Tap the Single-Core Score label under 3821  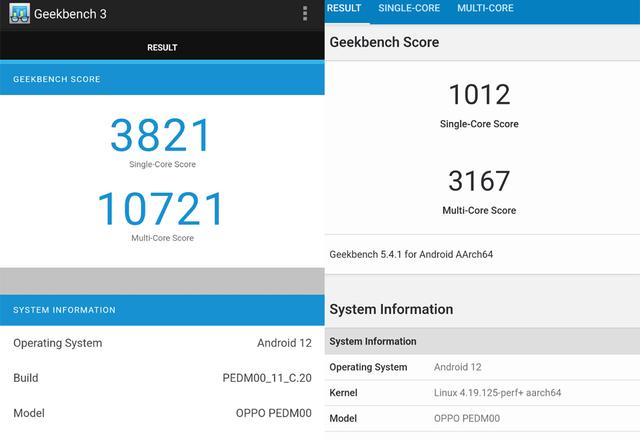[162, 164]
